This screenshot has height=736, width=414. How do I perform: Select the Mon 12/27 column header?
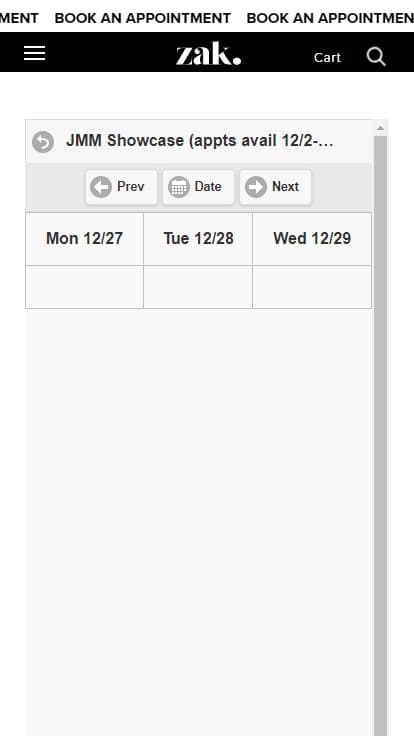[84, 239]
